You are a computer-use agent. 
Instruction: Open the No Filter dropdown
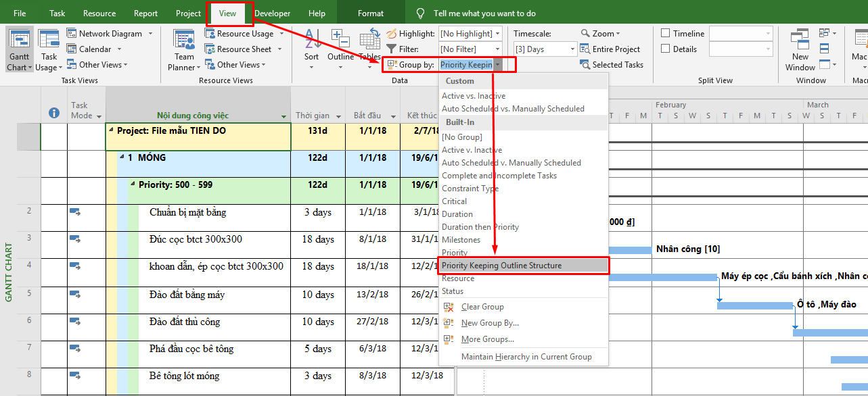(x=470, y=49)
